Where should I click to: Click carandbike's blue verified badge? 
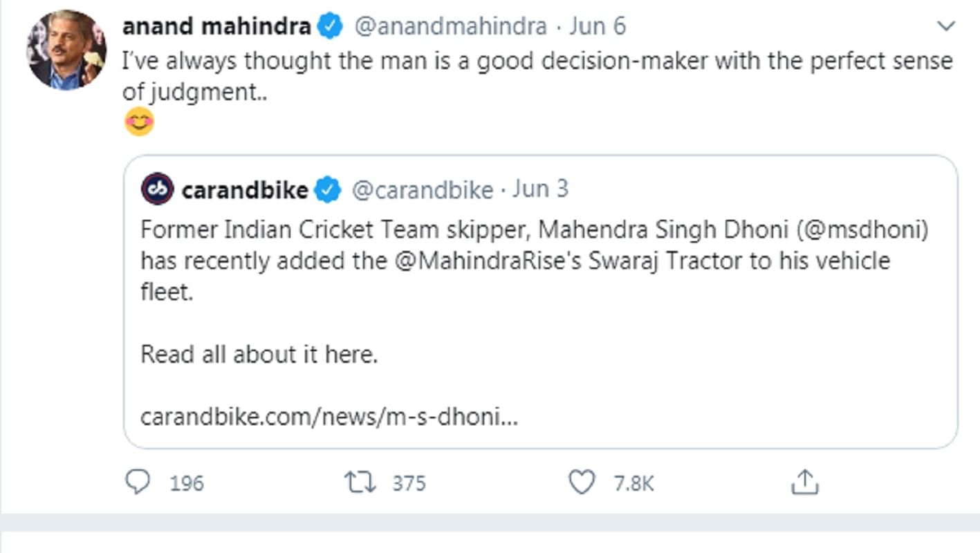click(x=327, y=190)
